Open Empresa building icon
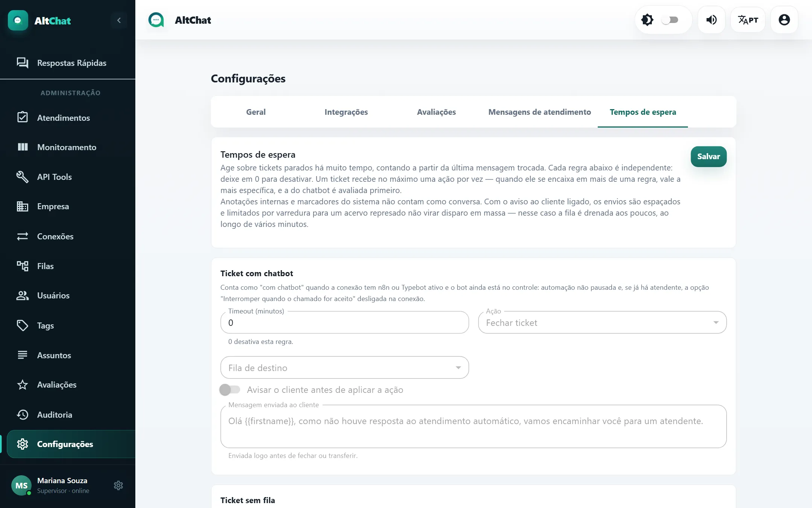 pos(23,206)
